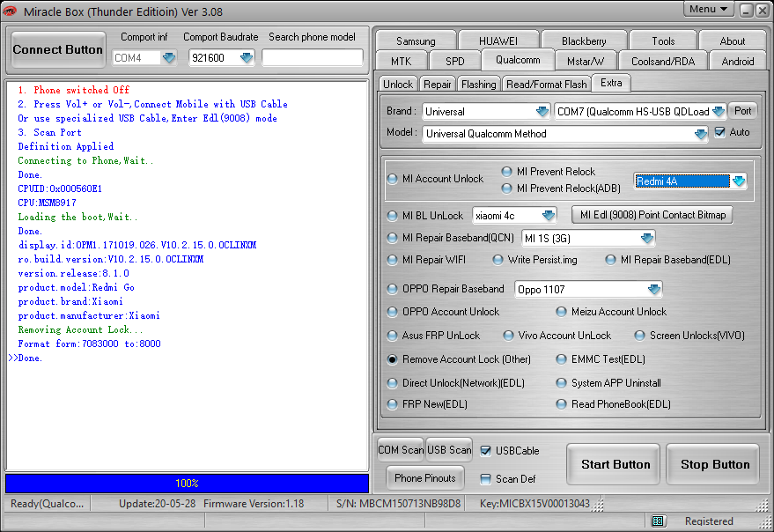Screen dimensions: 774x532
Task: Select MI Repair Baseband(EDL) option
Action: tap(610, 260)
